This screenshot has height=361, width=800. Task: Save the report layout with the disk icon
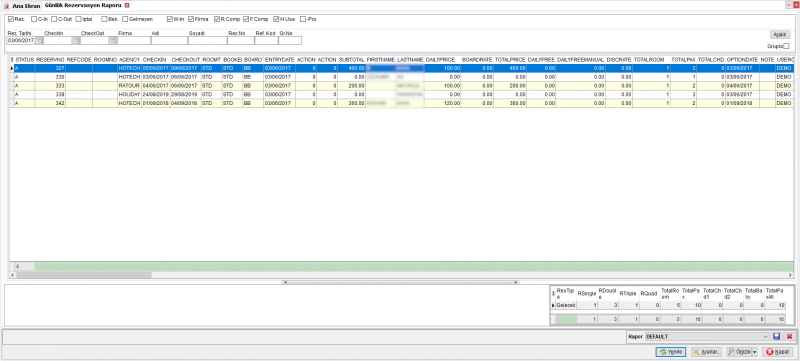tap(777, 337)
